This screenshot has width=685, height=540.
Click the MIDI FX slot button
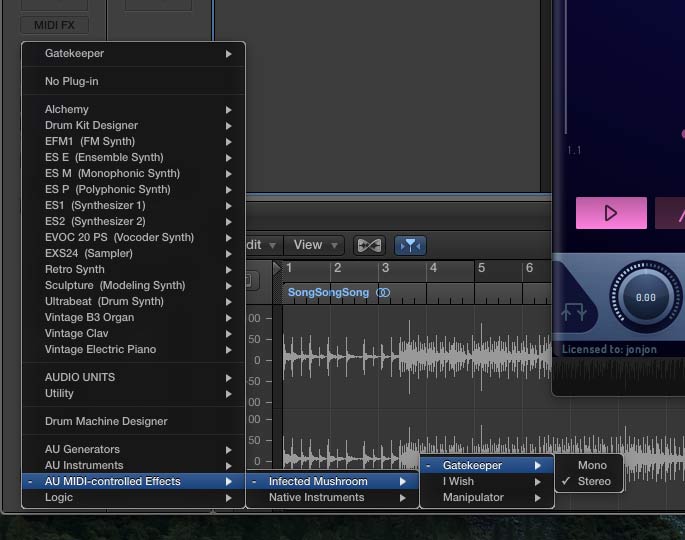pyautogui.click(x=55, y=25)
